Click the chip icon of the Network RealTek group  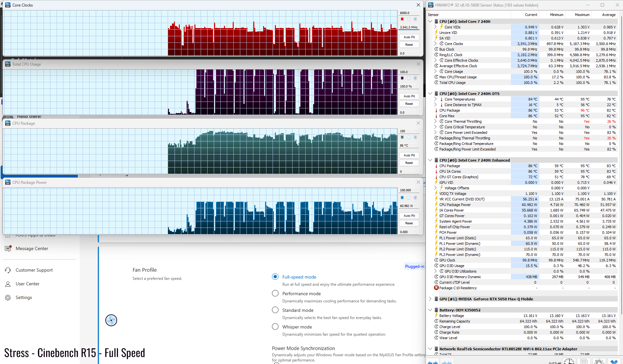click(436, 349)
